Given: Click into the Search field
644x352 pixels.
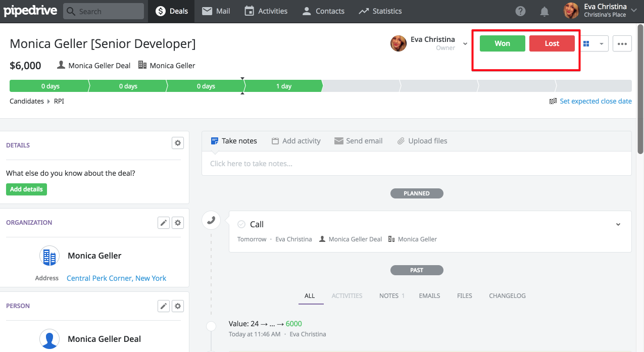Looking at the screenshot, I should (x=104, y=11).
